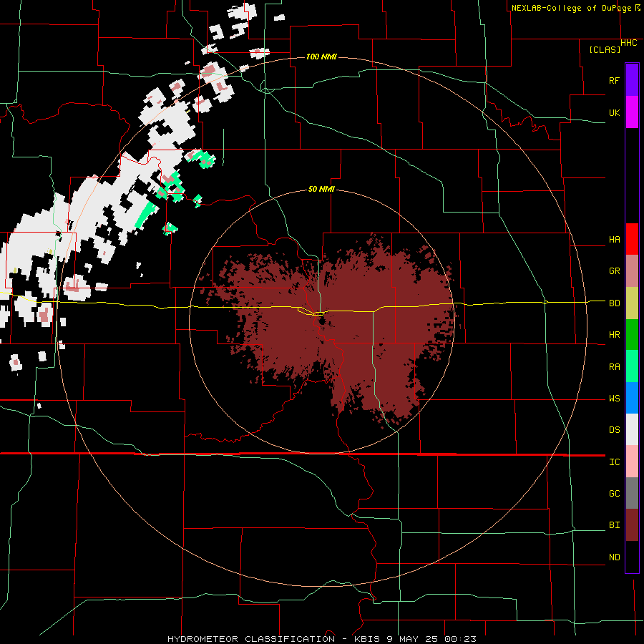Viewport: 644px width, 644px height.
Task: Click the RA mint-green legend color block
Action: click(x=632, y=366)
